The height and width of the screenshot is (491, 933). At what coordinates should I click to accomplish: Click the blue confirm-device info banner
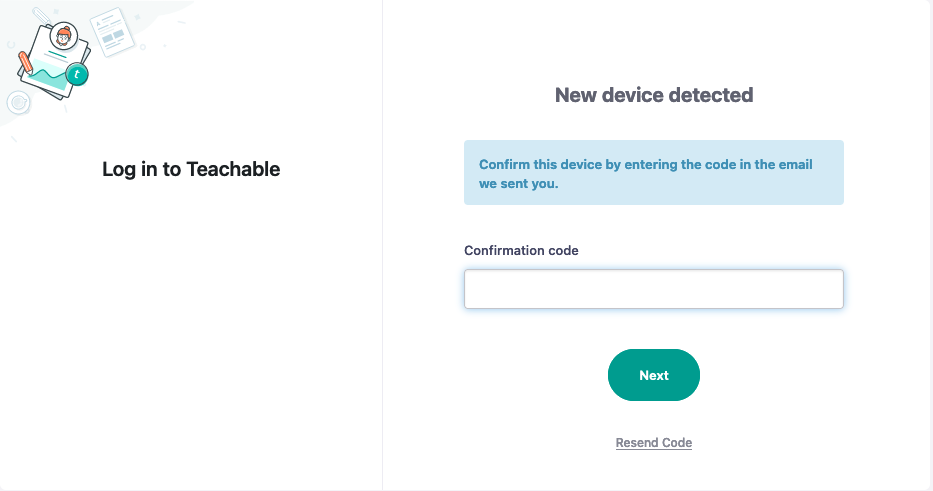point(653,173)
